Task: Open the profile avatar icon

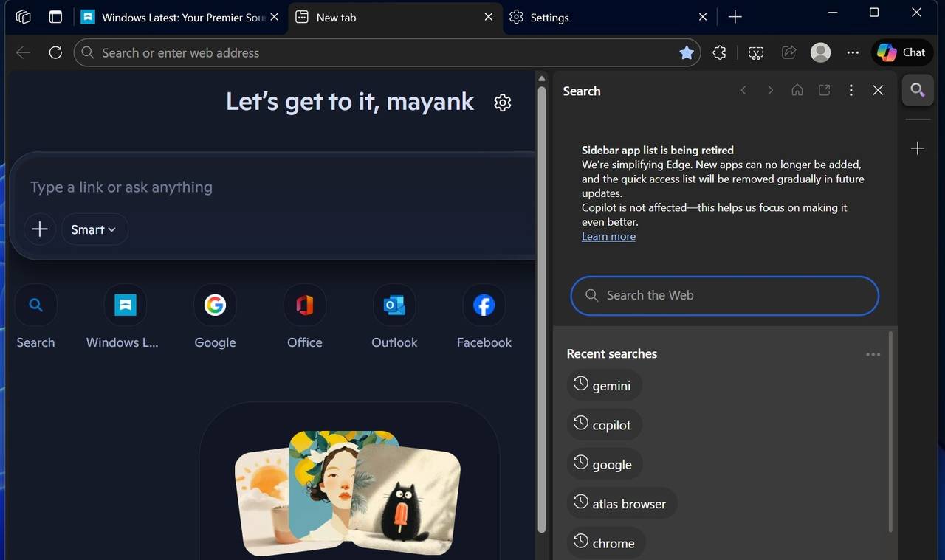Action: tap(820, 52)
